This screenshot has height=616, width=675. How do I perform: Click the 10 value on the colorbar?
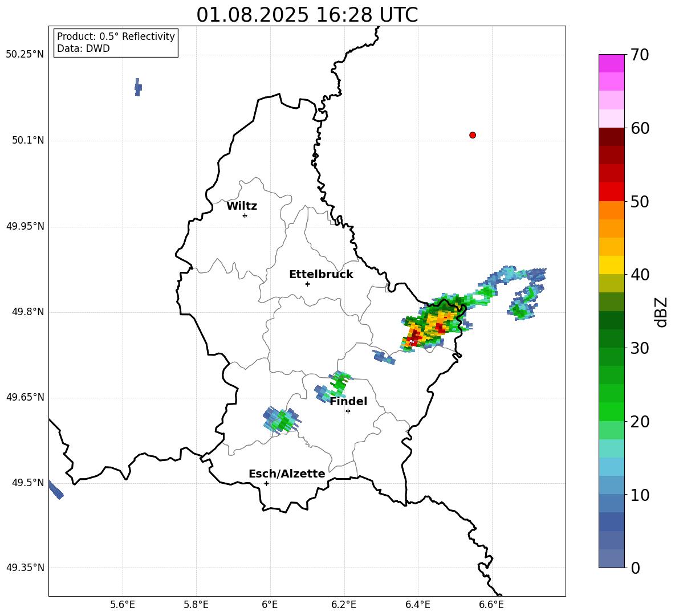(640, 495)
